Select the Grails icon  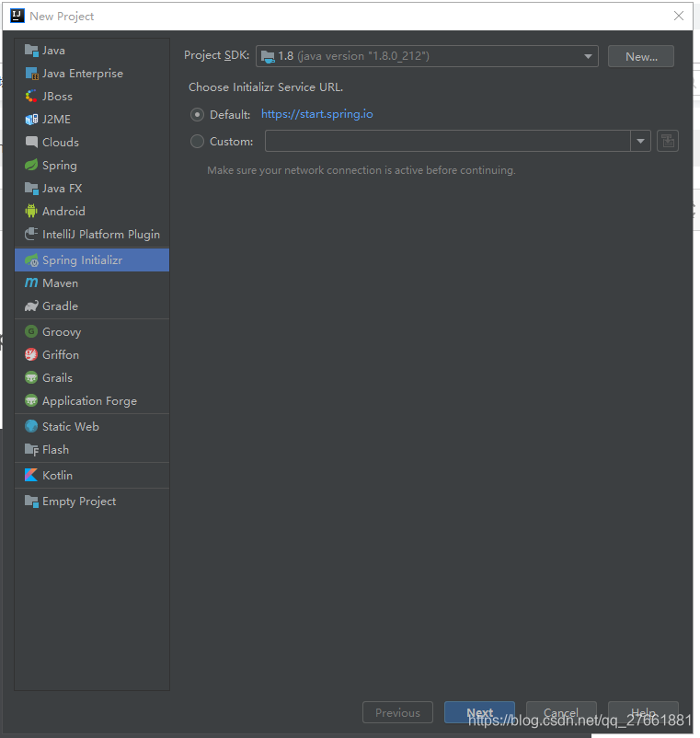point(31,378)
